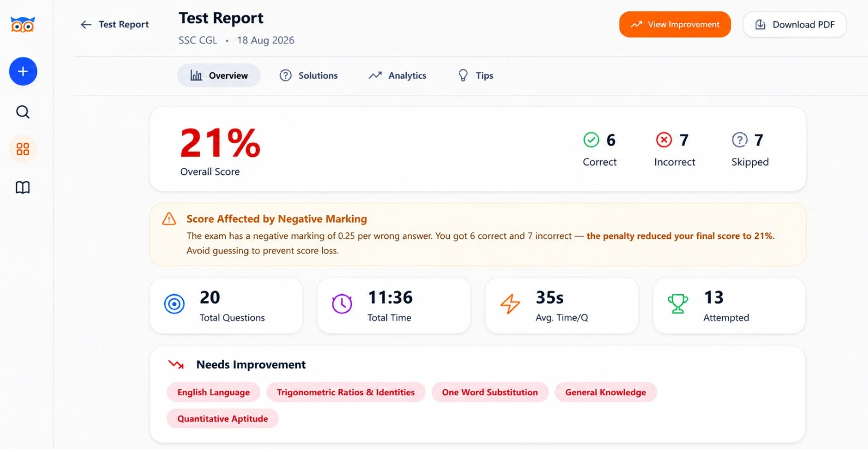Click the 'Overall Score' label

pyautogui.click(x=210, y=172)
